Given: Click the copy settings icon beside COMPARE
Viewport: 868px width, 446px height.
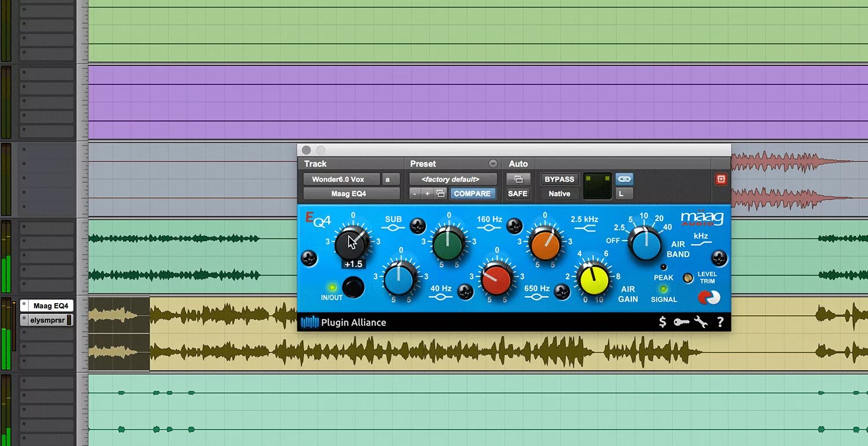Looking at the screenshot, I should pyautogui.click(x=441, y=194).
